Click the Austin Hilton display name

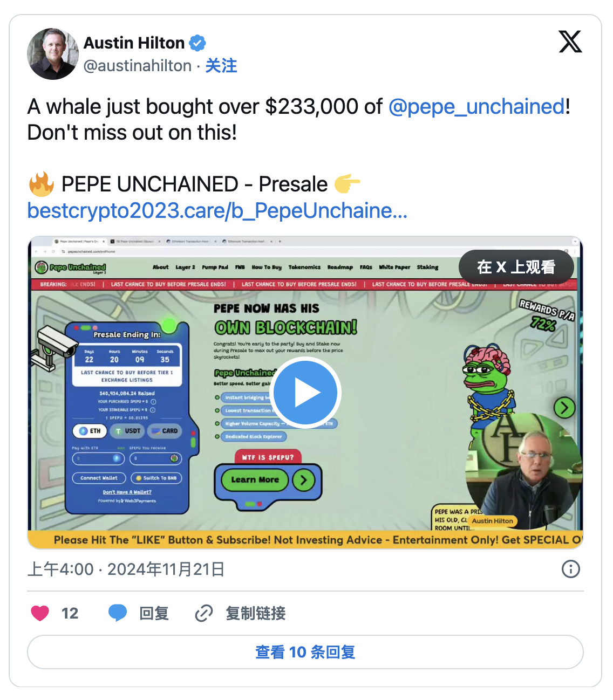click(x=134, y=43)
